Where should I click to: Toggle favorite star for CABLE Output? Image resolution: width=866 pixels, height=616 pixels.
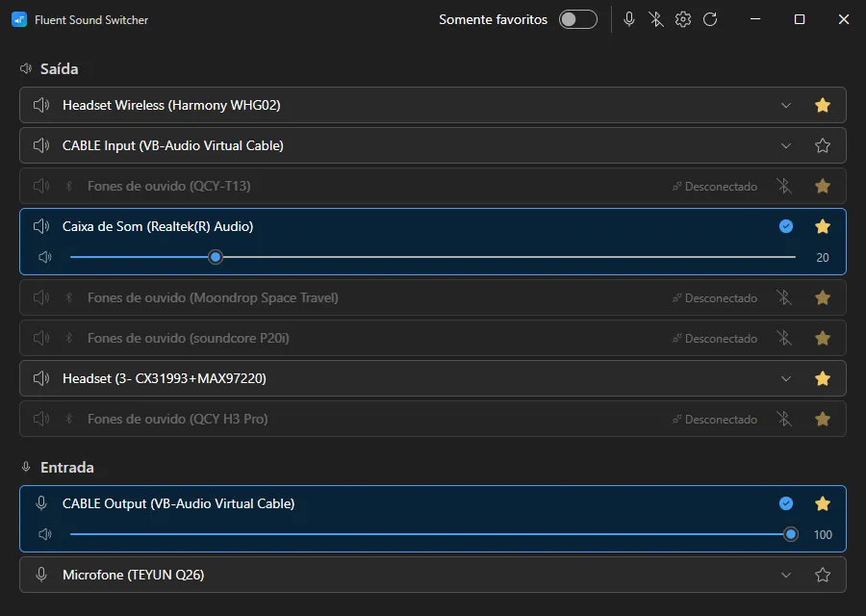pyautogui.click(x=823, y=503)
